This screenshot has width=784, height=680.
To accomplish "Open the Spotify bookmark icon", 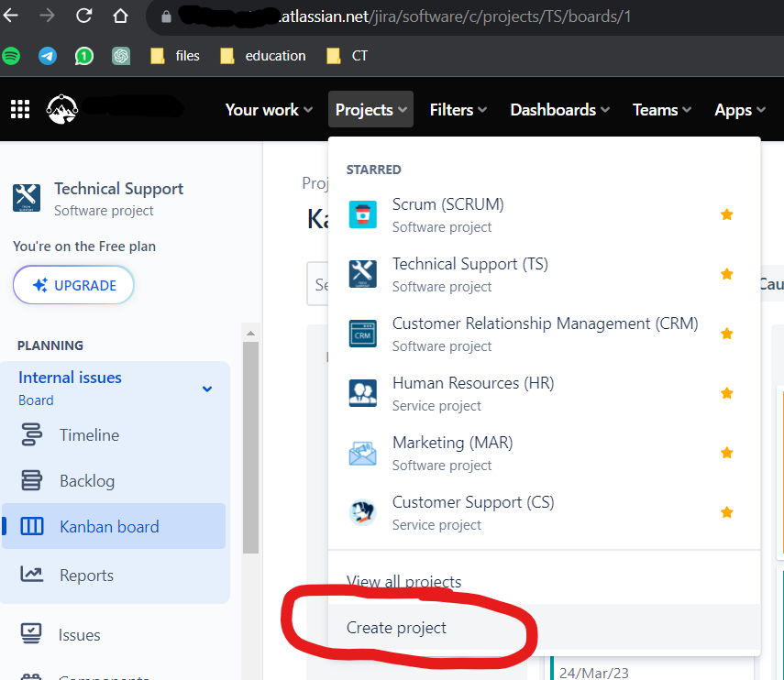I will pos(11,56).
